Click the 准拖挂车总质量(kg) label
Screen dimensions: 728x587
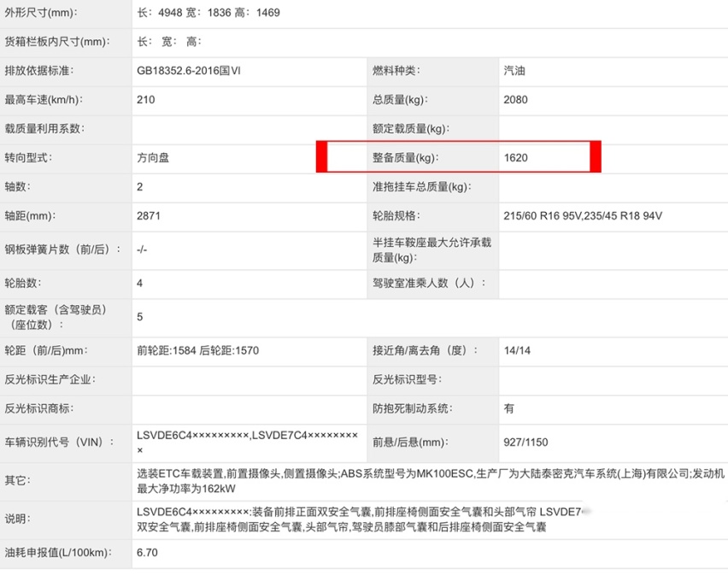[422, 186]
